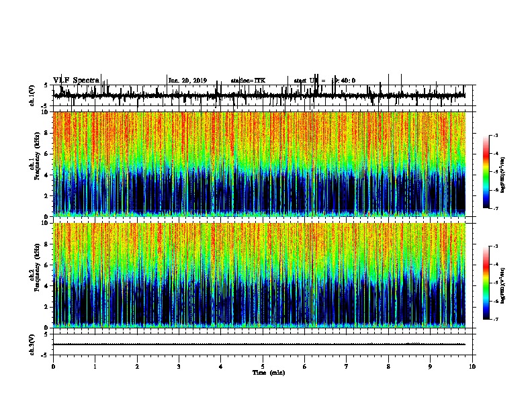Click the "5" tick on ch.1(V) axis
Image resolution: width=532 pixels, height=411 pixels.
[x=46, y=85]
